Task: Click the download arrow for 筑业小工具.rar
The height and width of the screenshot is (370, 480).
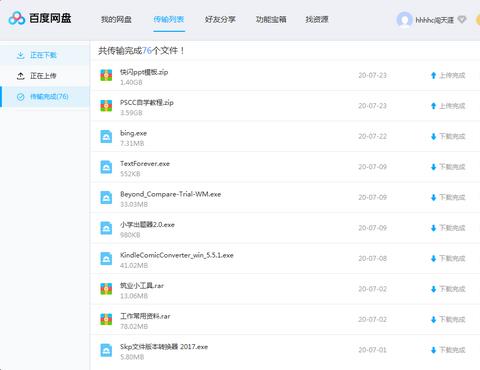Action: coord(433,289)
